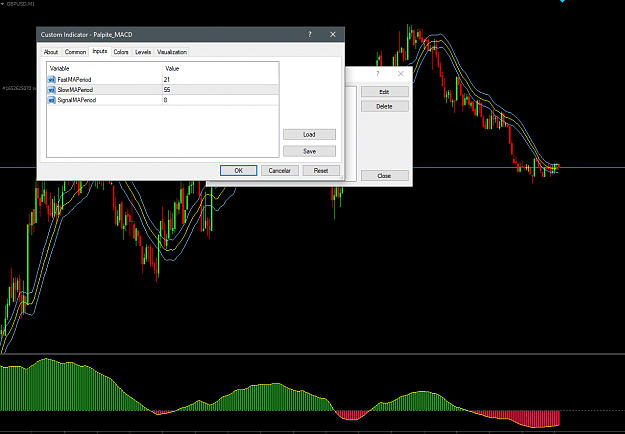The height and width of the screenshot is (434, 625).
Task: Click help icon in indicators list window
Action: pyautogui.click(x=377, y=74)
